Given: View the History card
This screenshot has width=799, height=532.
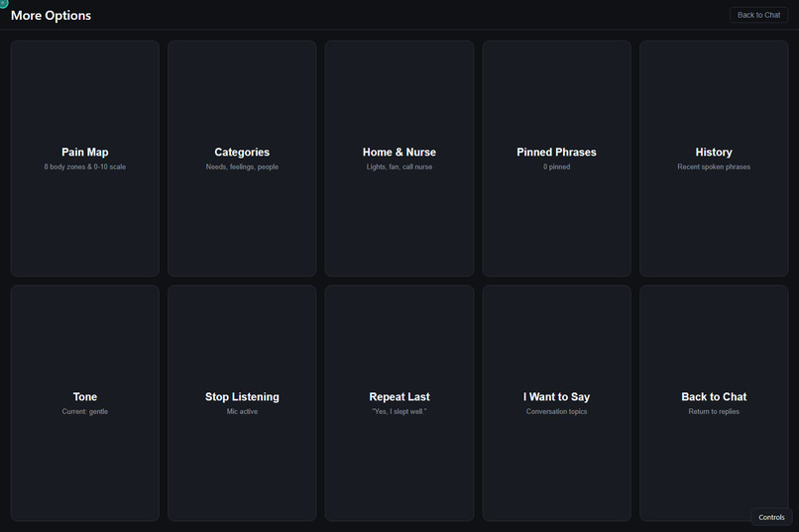Looking at the screenshot, I should click(714, 159).
